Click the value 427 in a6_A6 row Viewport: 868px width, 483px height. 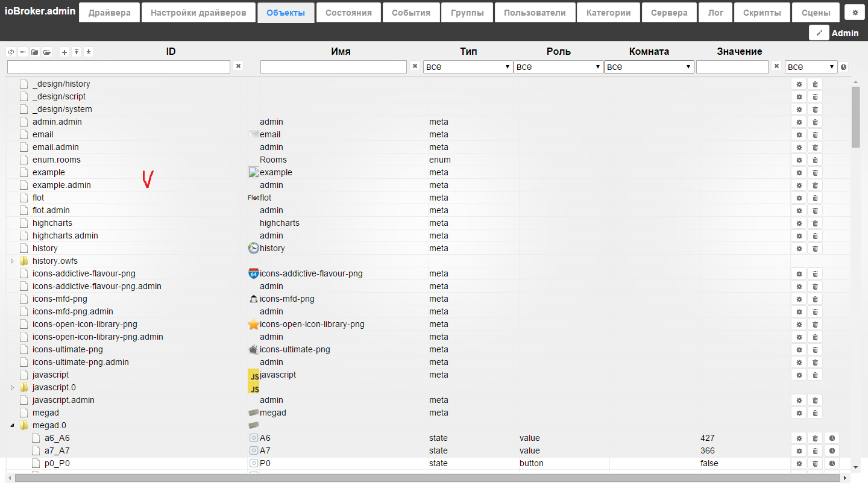(x=707, y=438)
